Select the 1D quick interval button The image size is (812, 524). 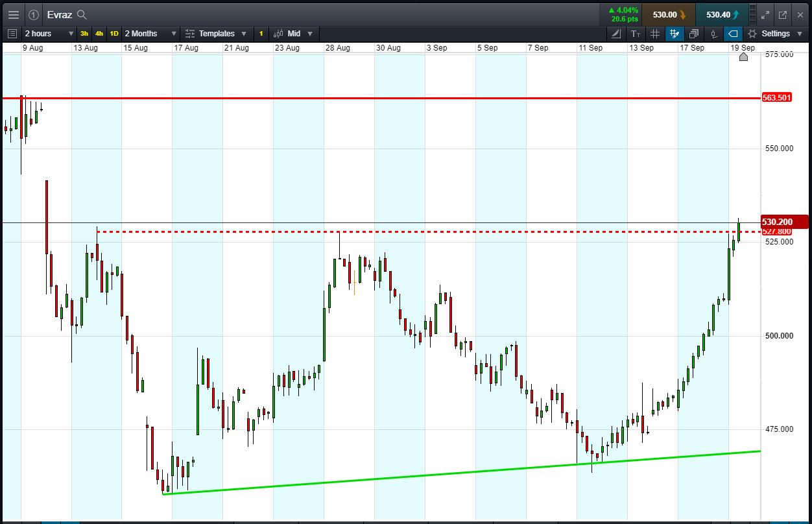(x=114, y=34)
